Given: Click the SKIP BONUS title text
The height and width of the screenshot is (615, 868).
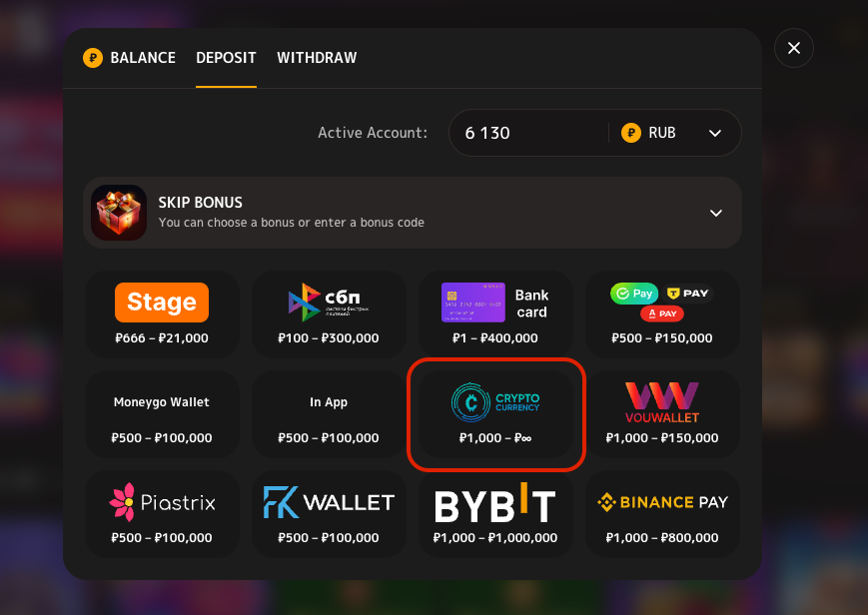Looking at the screenshot, I should click(x=201, y=203).
